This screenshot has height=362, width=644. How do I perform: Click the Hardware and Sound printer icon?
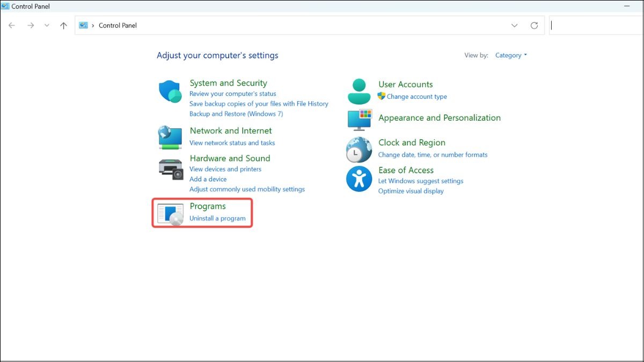tap(171, 169)
